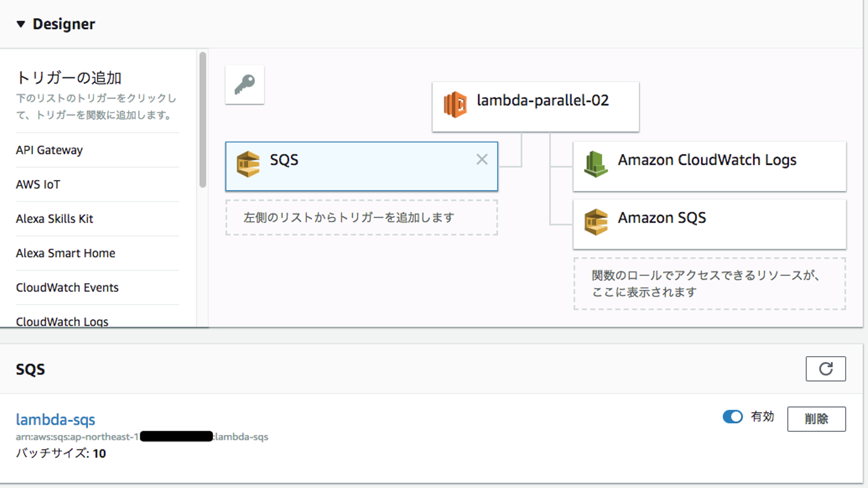Remove the SQS trigger with X
The image size is (868, 488).
(482, 159)
